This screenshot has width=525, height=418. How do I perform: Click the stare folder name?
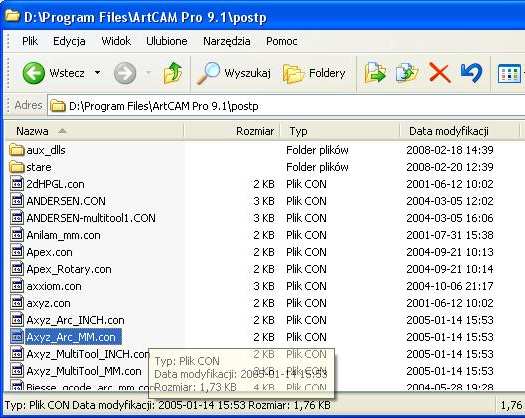coord(39,167)
